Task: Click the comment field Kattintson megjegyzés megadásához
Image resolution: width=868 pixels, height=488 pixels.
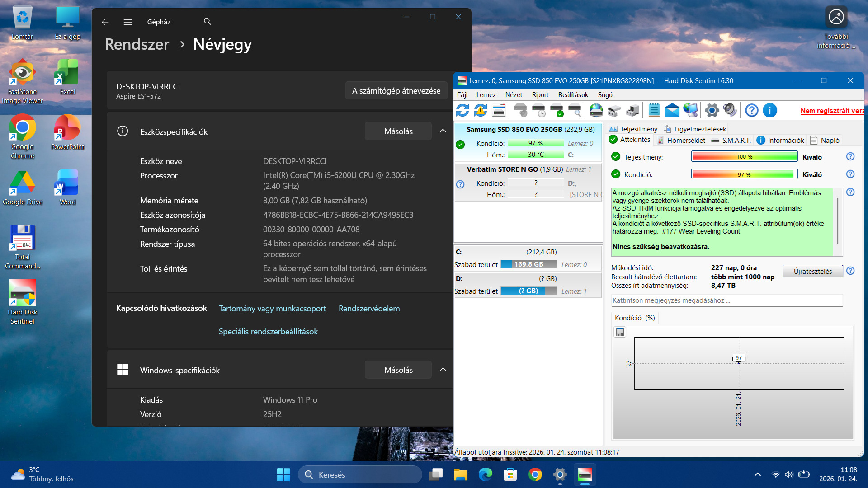Action: pos(726,300)
